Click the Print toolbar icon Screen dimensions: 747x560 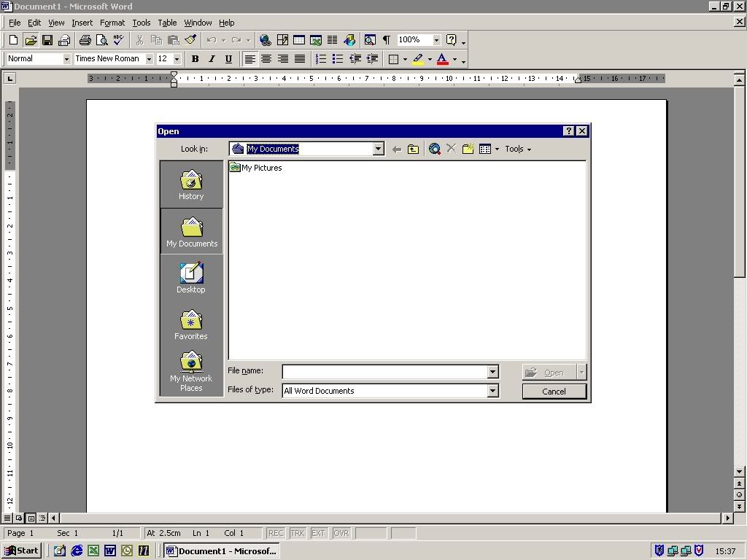tap(85, 40)
